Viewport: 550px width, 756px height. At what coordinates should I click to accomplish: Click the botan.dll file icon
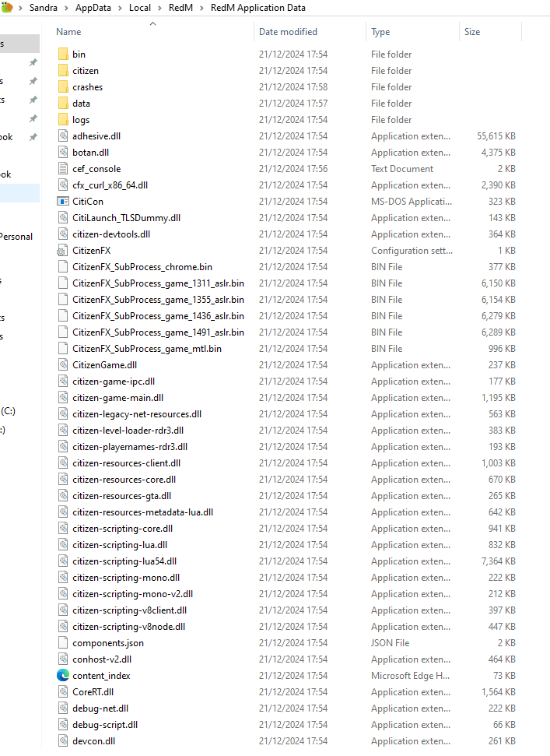[x=63, y=153]
